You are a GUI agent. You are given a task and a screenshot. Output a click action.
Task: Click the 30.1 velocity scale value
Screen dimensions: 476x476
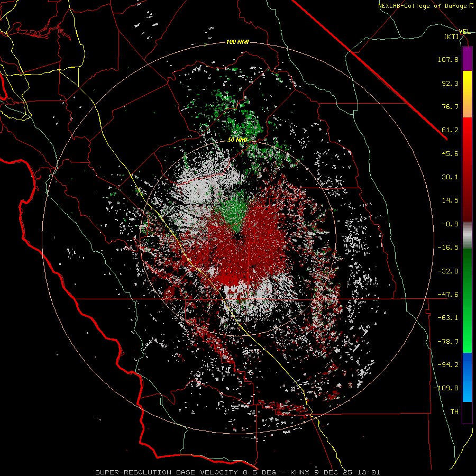(450, 177)
